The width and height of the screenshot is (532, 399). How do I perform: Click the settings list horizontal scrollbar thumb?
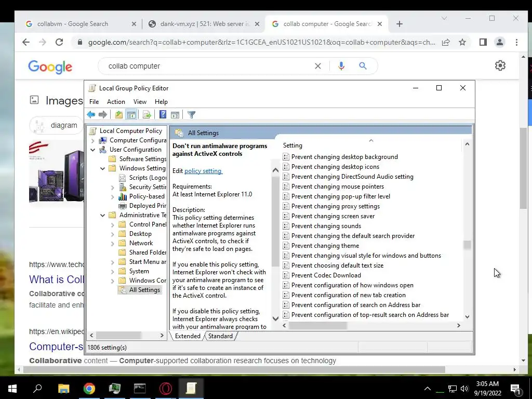317,325
